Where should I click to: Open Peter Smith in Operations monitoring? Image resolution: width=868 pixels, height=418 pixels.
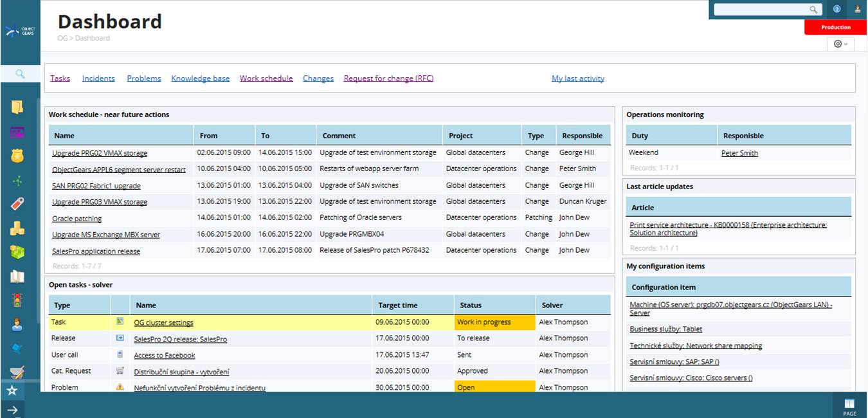click(739, 153)
